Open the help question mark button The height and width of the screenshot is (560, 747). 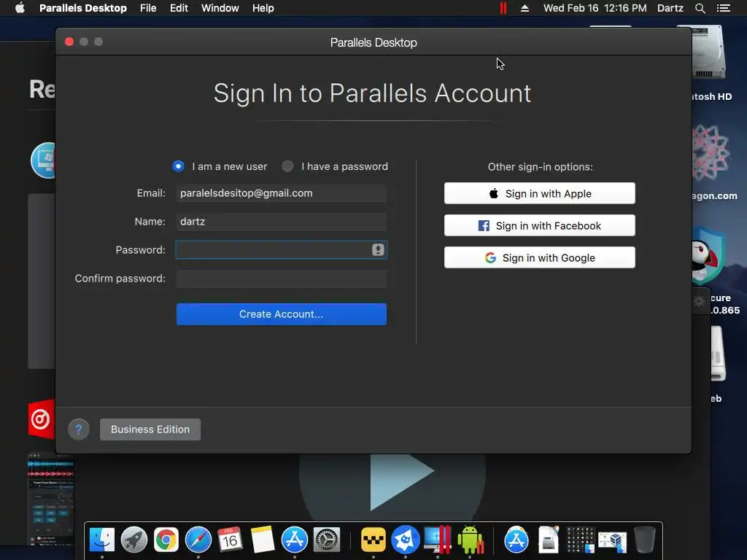79,429
